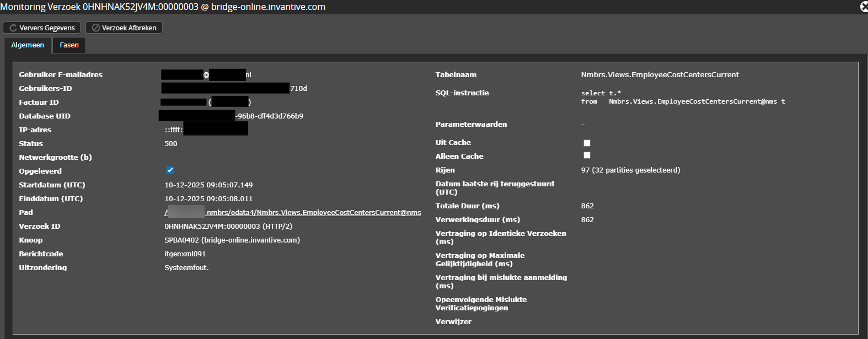Screen dimensions: 868x339
Task: Select the Algemeen tab
Action: pyautogui.click(x=28, y=45)
